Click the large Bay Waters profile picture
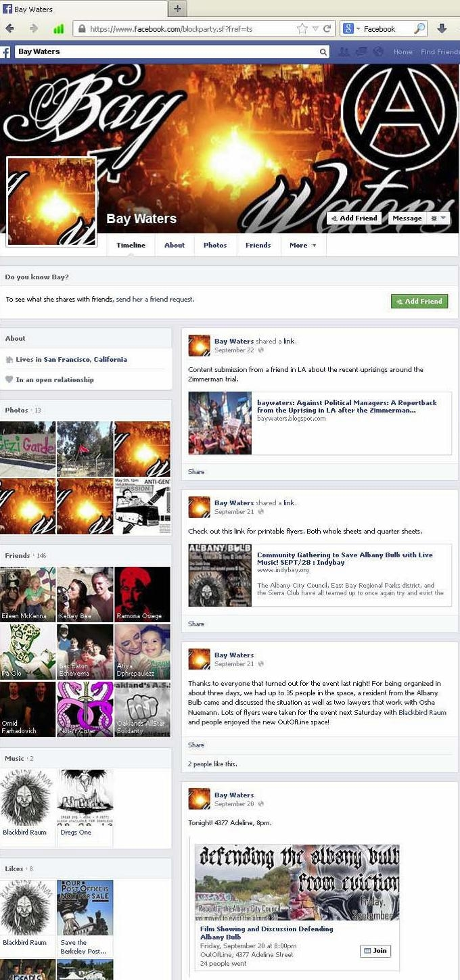This screenshot has height=980, width=460. (x=51, y=202)
